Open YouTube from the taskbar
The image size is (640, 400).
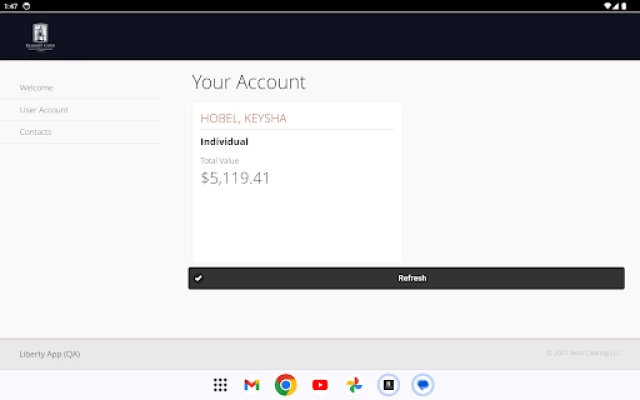pos(320,384)
